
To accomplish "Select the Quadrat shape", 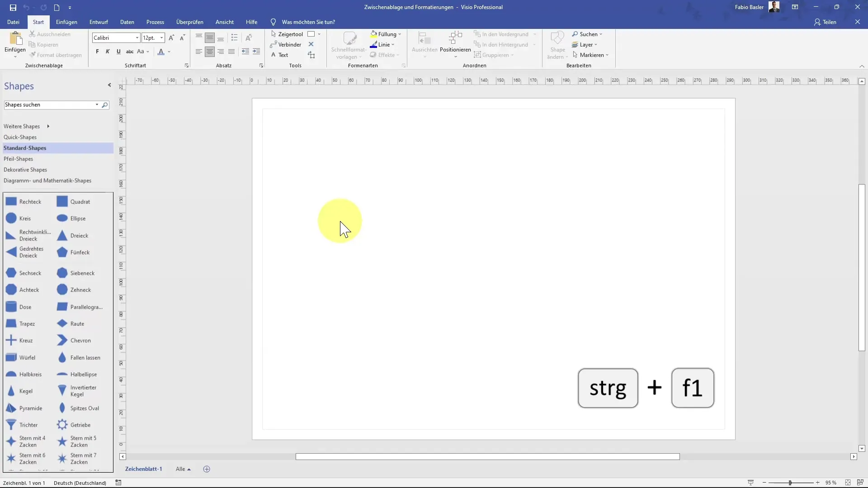I will click(x=74, y=202).
